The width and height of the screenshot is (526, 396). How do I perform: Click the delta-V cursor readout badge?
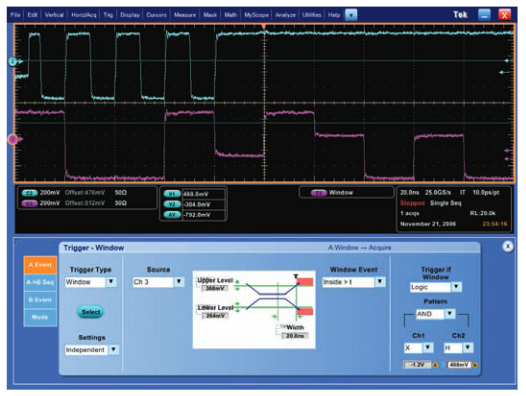tap(172, 215)
